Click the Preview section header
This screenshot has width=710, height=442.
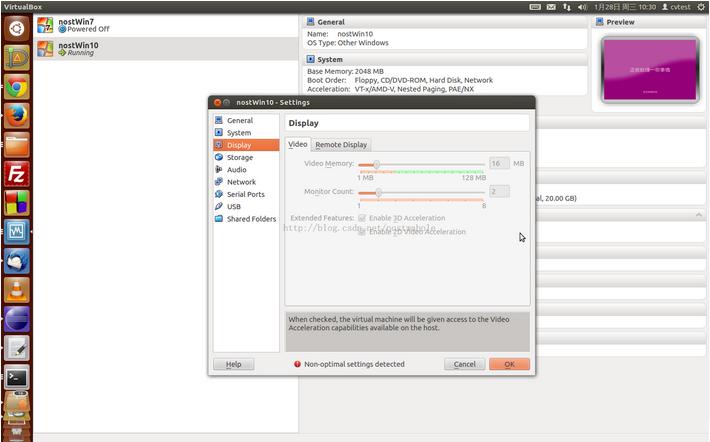(x=648, y=22)
